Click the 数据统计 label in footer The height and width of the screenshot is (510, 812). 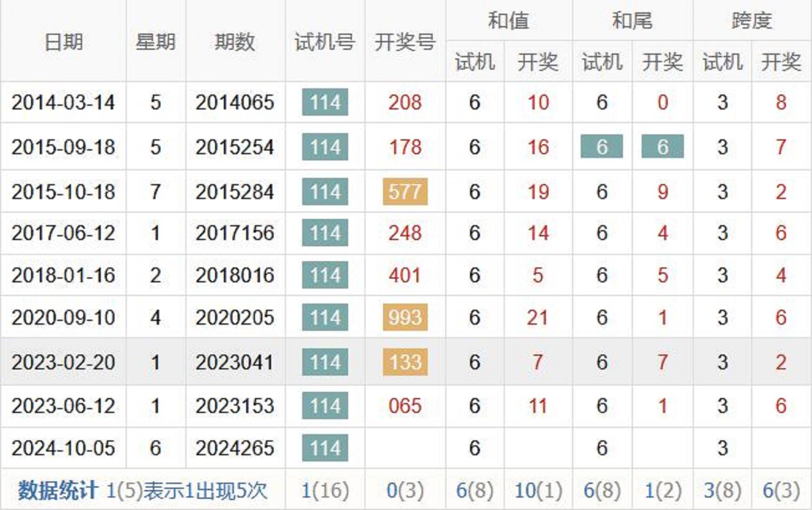pyautogui.click(x=58, y=491)
